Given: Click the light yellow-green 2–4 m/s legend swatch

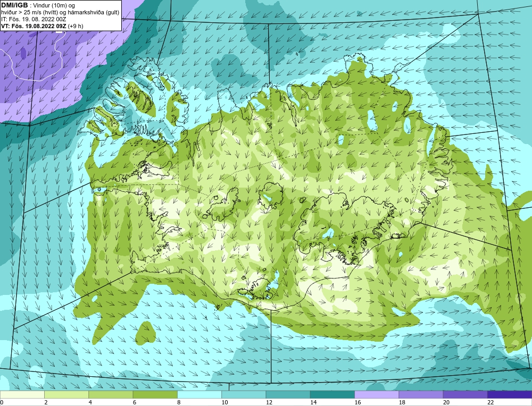Looking at the screenshot, I should (66, 394).
